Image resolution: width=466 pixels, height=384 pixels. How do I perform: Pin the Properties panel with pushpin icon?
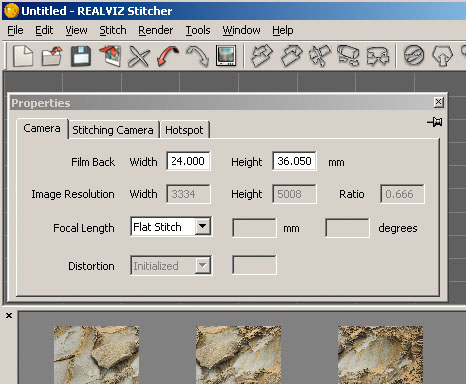pyautogui.click(x=435, y=122)
